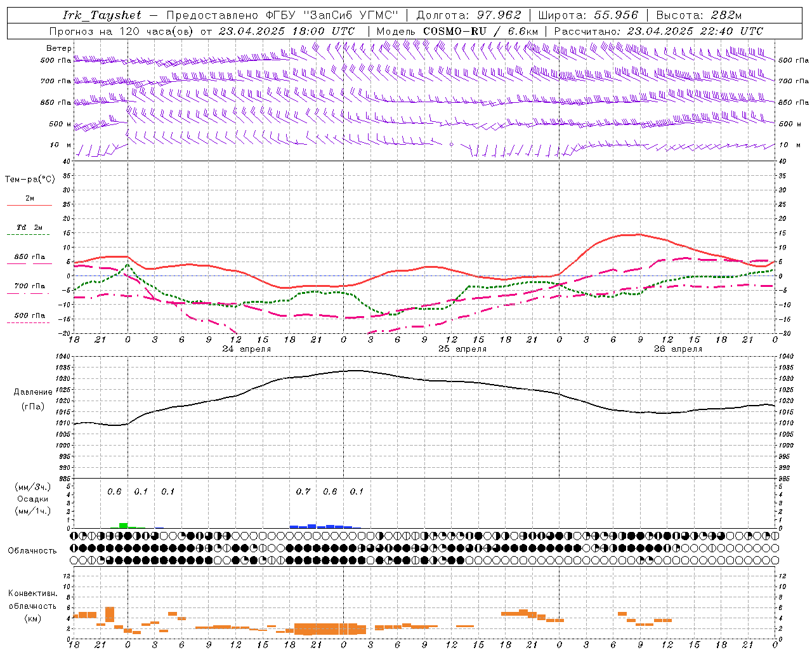The image size is (812, 650).
Task: Click the Долгота: 97.962 value
Action: pos(468,15)
